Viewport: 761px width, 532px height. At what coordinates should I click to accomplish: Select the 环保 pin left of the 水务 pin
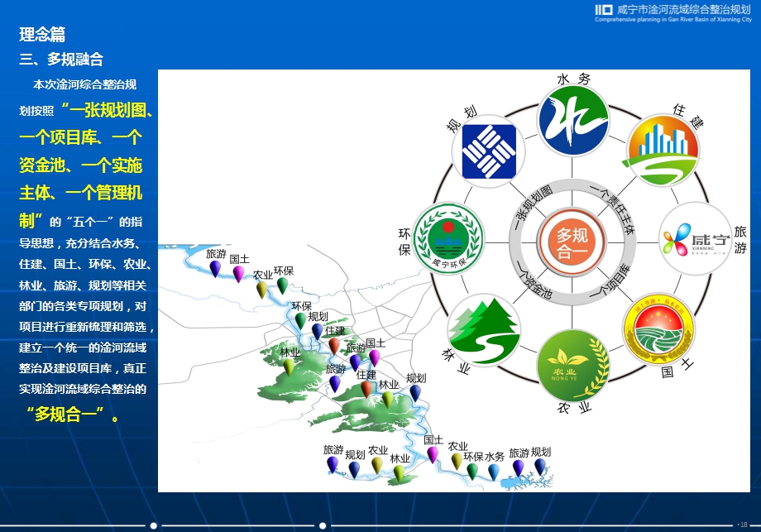pyautogui.click(x=472, y=472)
